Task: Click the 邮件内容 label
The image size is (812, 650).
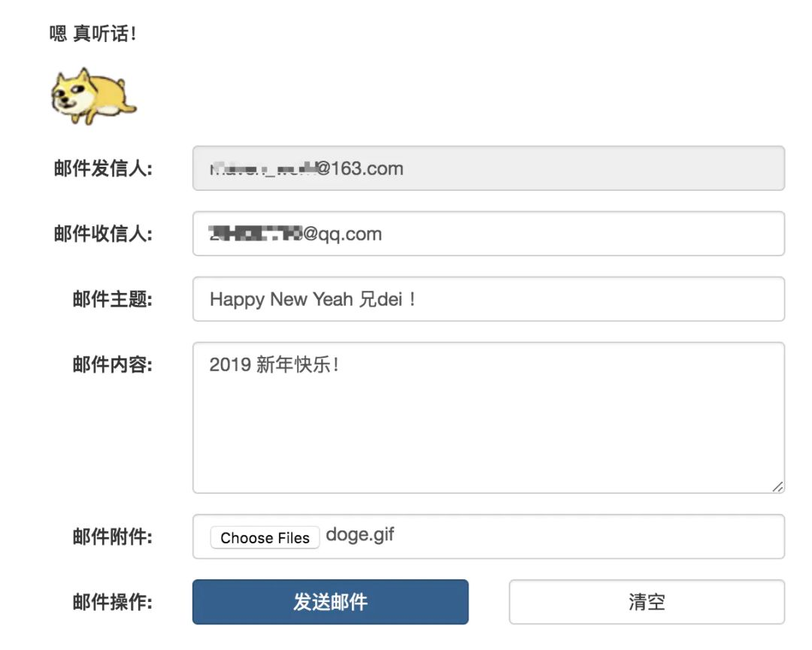Action: 113,365
